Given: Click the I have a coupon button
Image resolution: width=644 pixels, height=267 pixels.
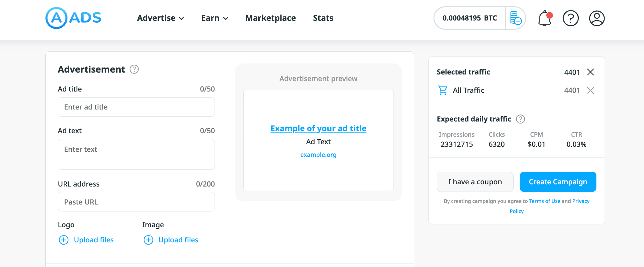Looking at the screenshot, I should click(475, 182).
